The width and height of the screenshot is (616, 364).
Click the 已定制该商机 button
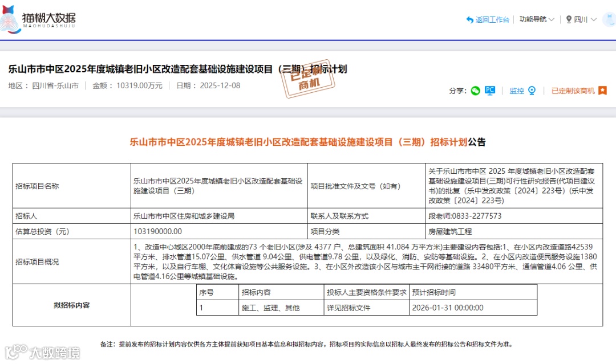tap(573, 91)
